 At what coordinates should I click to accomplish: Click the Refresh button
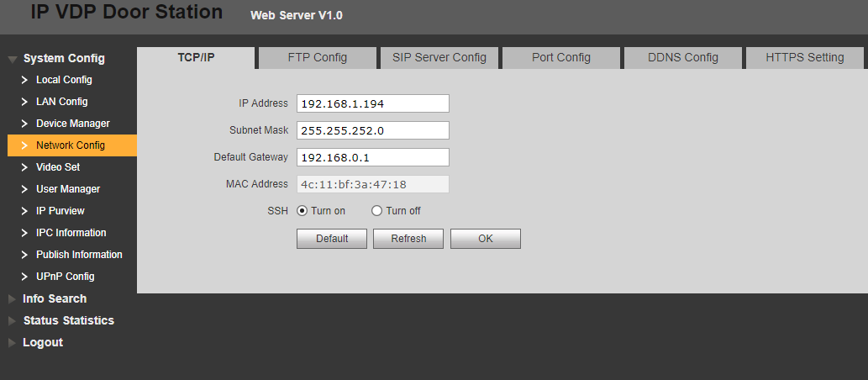point(408,239)
